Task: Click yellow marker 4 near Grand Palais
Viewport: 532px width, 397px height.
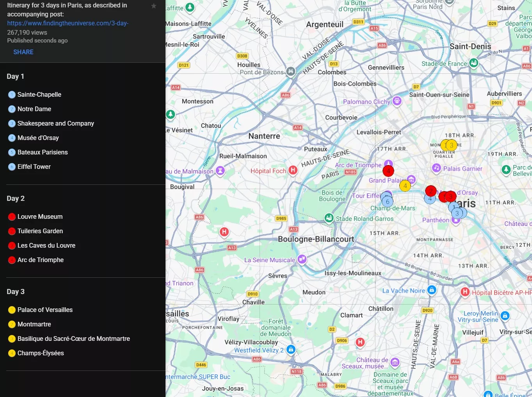Action: click(405, 186)
